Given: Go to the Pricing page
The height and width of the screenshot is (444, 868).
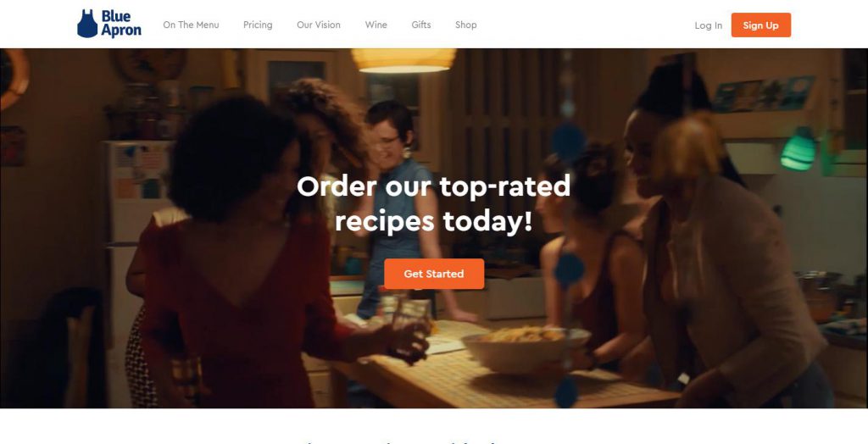Looking at the screenshot, I should pyautogui.click(x=258, y=25).
